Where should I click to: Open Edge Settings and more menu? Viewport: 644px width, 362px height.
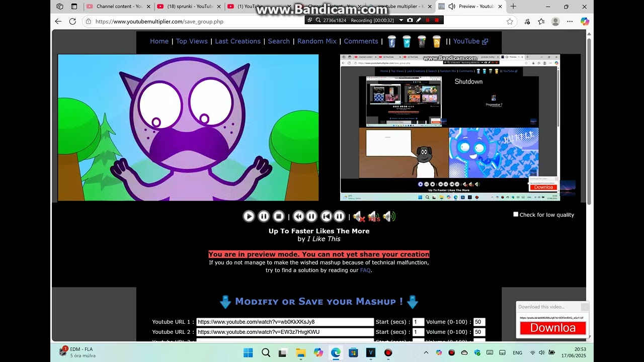tap(570, 21)
